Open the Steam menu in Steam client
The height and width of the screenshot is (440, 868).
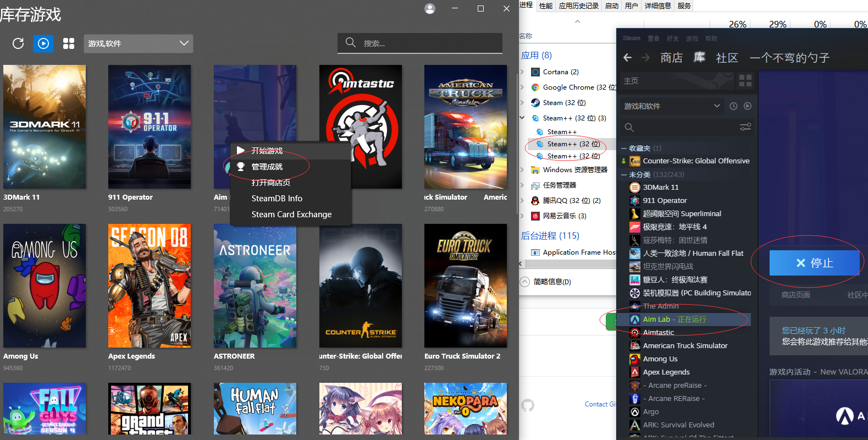(631, 38)
